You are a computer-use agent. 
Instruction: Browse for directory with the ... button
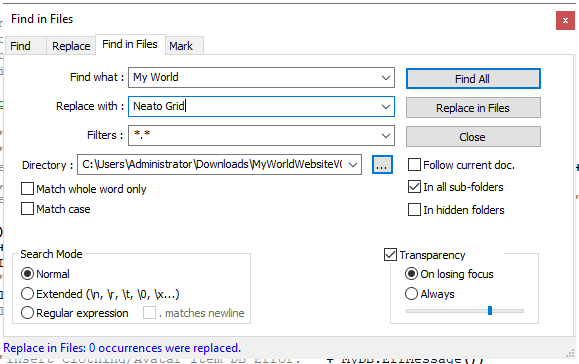[382, 165]
